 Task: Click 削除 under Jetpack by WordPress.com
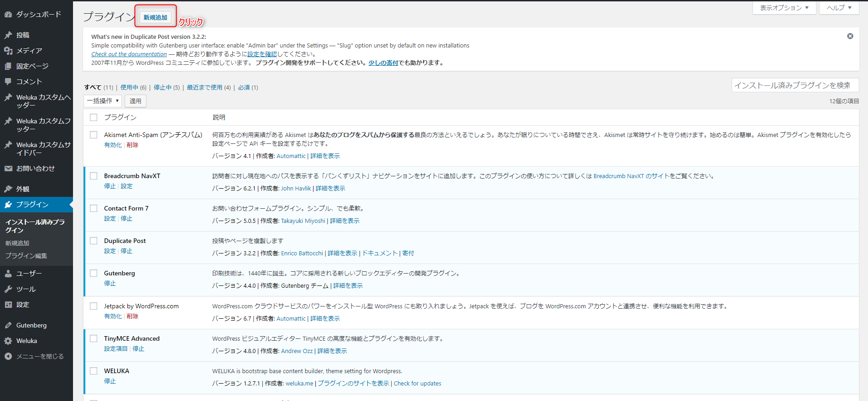pos(132,317)
